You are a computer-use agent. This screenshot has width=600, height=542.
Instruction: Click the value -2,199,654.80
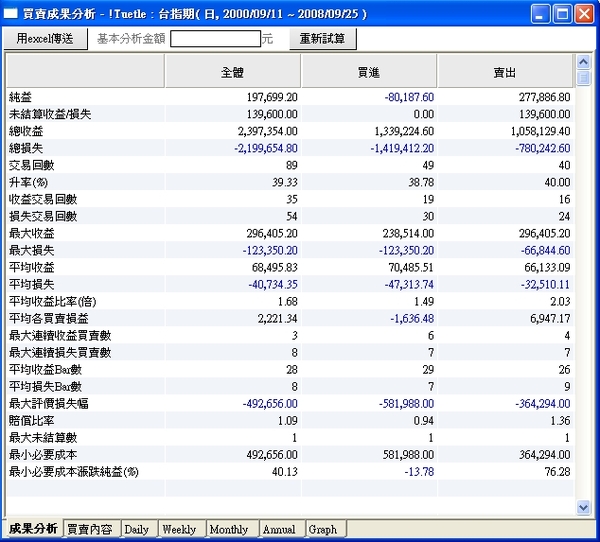point(266,148)
